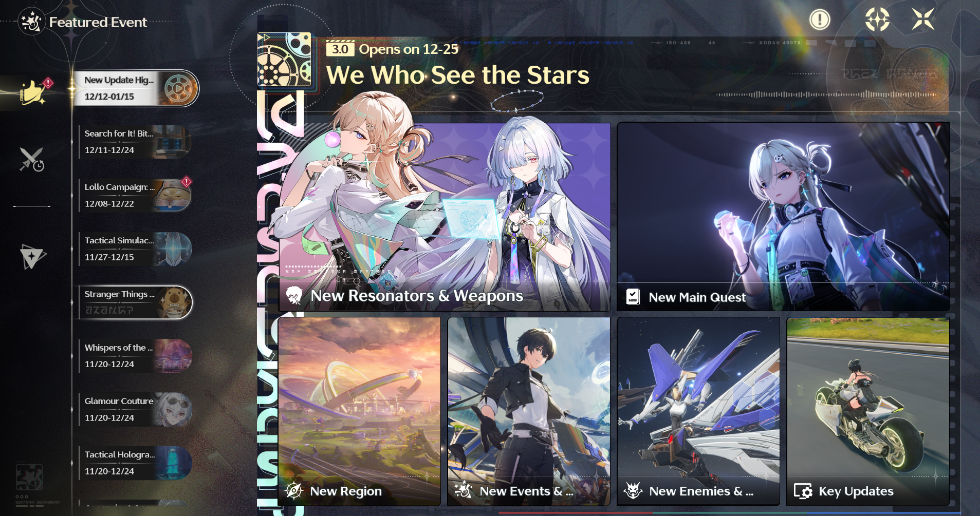Image resolution: width=980 pixels, height=516 pixels.
Task: Select the crossed swords sidebar category icon
Action: pos(32,159)
